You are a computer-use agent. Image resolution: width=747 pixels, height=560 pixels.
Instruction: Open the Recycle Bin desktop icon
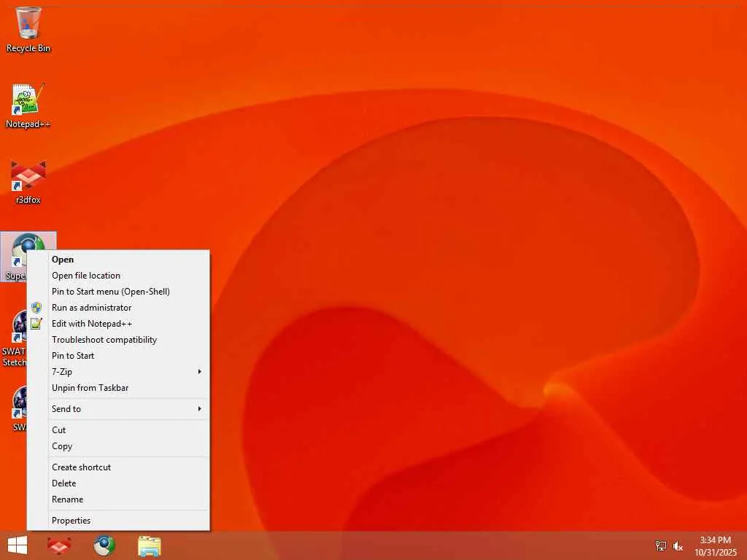28,29
